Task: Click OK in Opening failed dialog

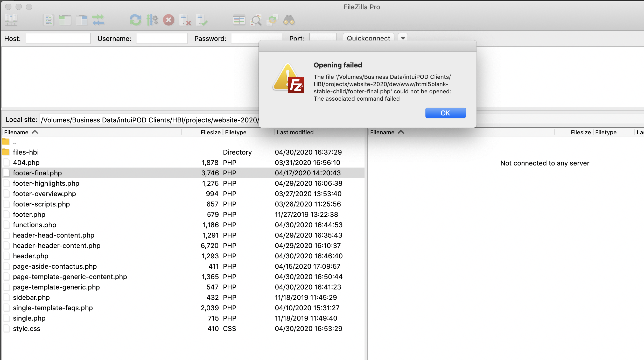Action: click(x=445, y=113)
